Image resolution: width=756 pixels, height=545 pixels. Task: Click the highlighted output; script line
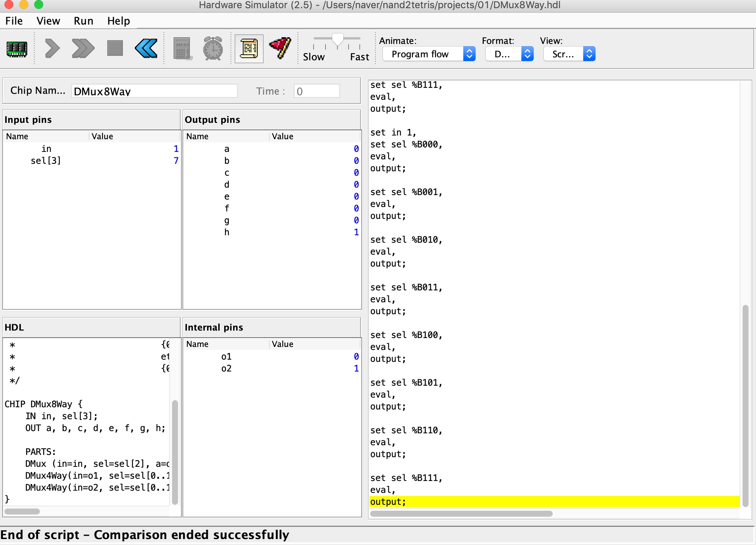point(554,502)
